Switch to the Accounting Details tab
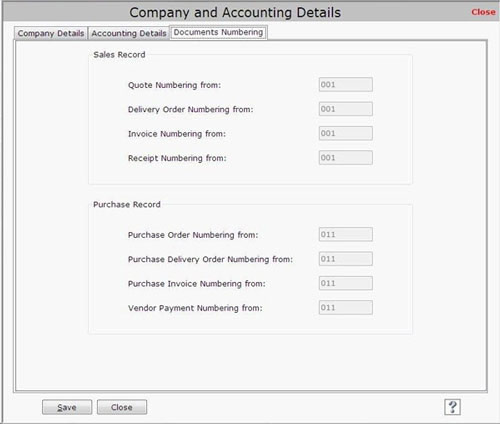This screenshot has height=424, width=500. click(x=129, y=33)
